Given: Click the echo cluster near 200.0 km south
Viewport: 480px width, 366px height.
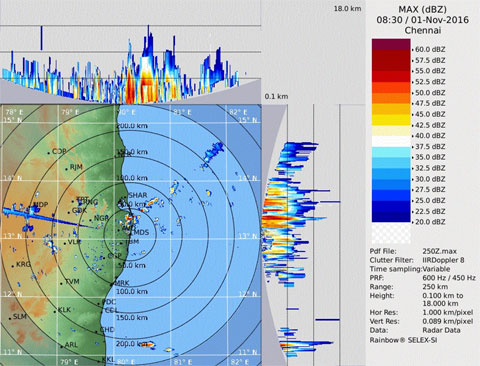Looking at the screenshot, I should (x=147, y=344).
